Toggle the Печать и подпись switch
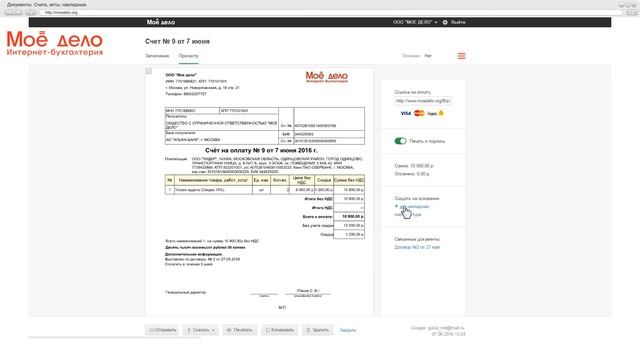Image resolution: width=640 pixels, height=360 pixels. point(400,141)
